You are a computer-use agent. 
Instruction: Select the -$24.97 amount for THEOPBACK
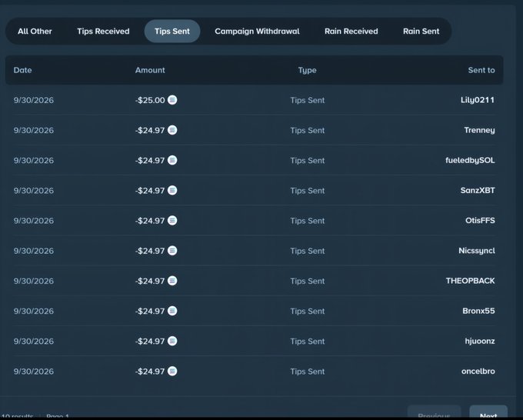pos(150,281)
